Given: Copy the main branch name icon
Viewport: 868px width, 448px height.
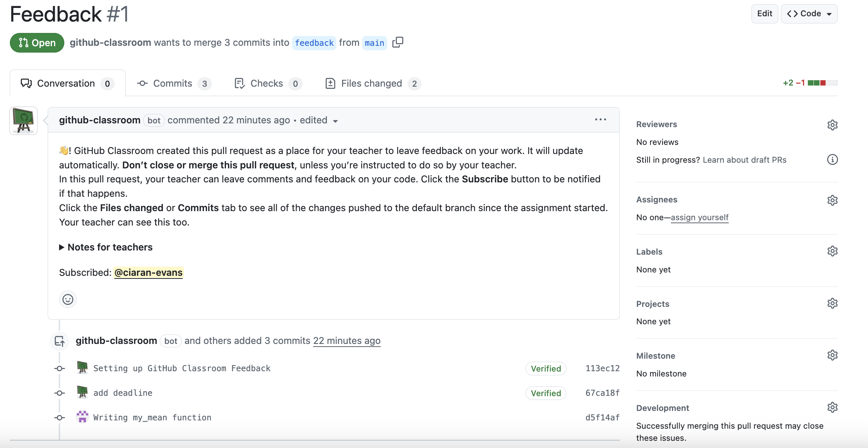Looking at the screenshot, I should (x=398, y=42).
